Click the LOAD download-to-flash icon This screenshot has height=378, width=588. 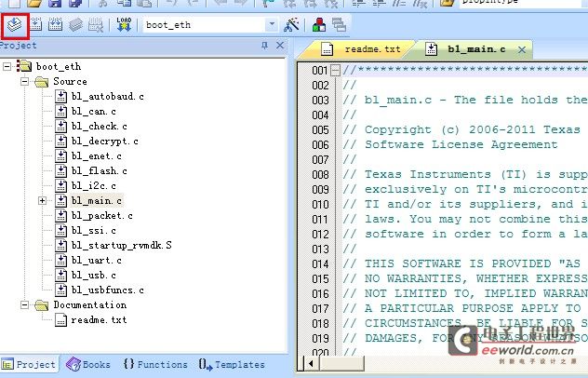click(x=124, y=24)
